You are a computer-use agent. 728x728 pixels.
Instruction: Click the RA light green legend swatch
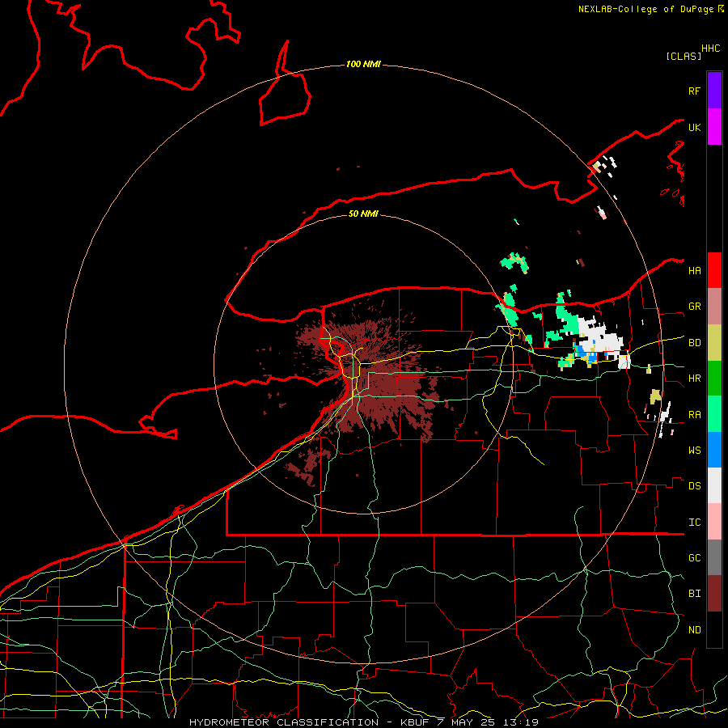pos(714,414)
